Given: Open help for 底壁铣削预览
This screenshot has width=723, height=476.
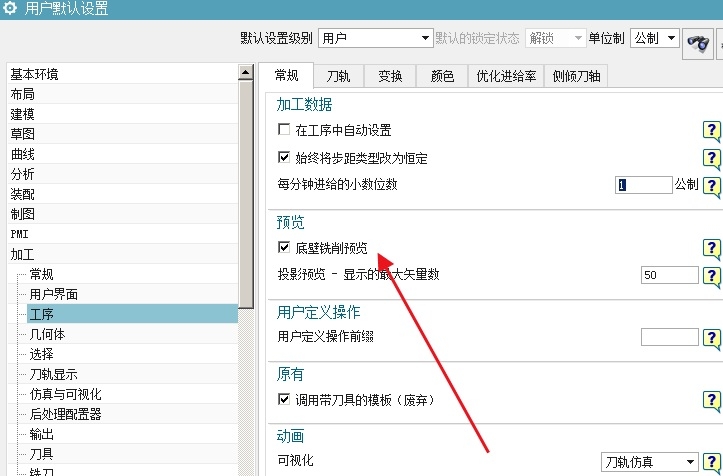Looking at the screenshot, I should coord(711,249).
